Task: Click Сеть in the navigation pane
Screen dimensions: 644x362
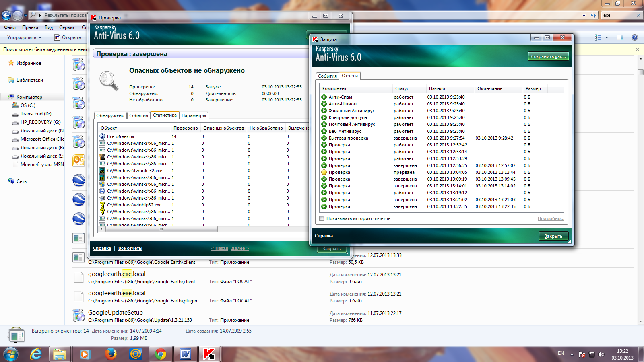Action: click(17, 181)
